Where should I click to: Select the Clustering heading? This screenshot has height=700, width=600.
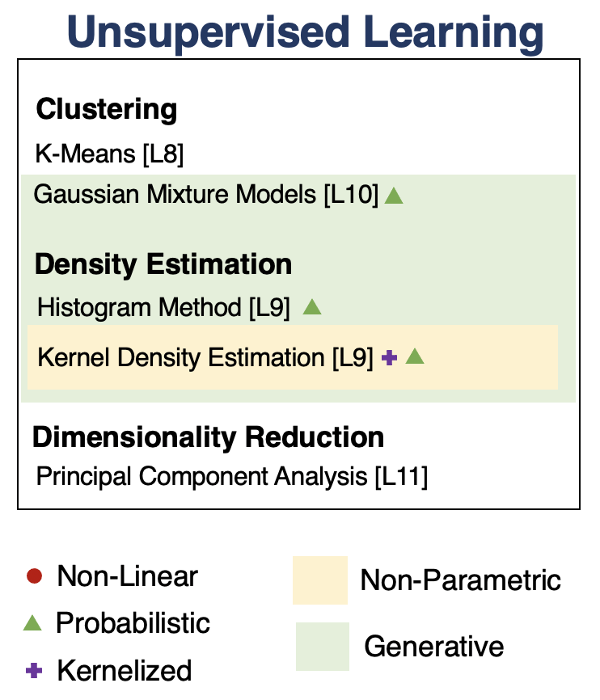tap(106, 109)
